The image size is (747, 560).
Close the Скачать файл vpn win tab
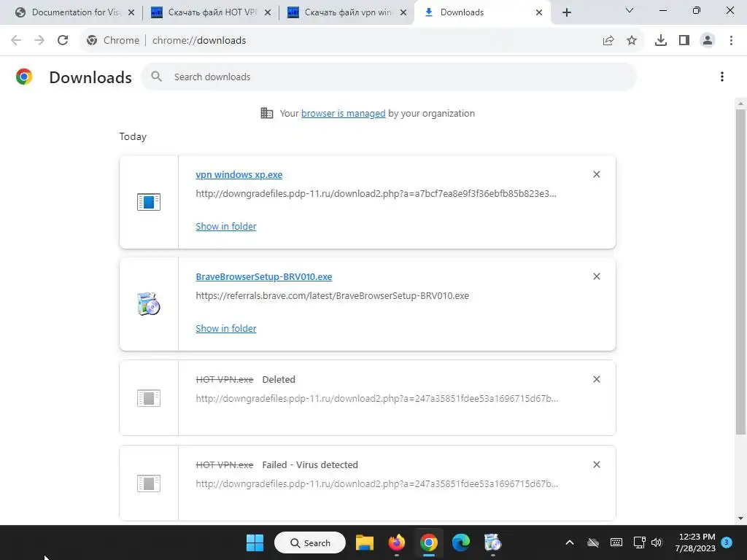click(403, 12)
